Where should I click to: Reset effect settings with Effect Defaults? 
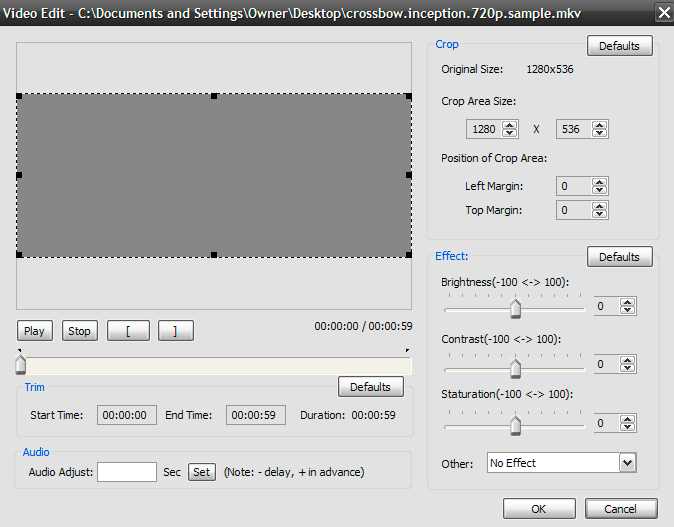click(x=619, y=257)
